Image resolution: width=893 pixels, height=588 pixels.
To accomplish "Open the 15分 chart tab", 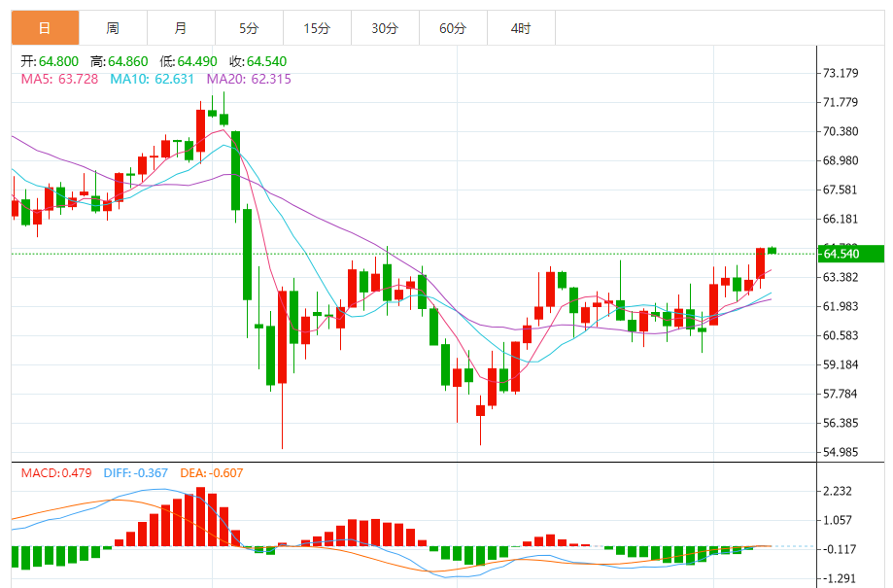I will pyautogui.click(x=317, y=28).
